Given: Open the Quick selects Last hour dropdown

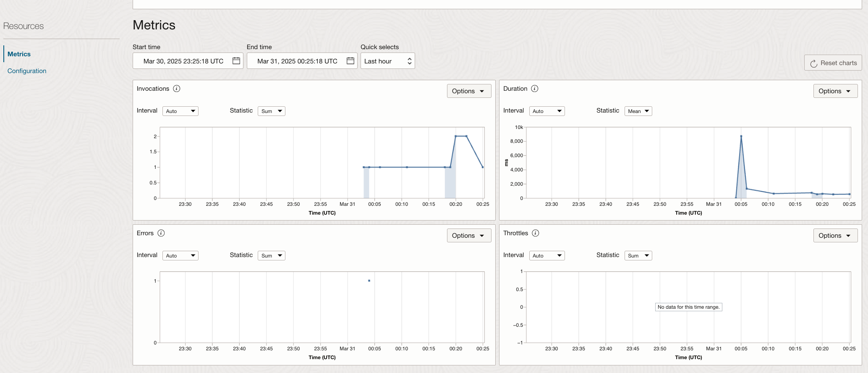Looking at the screenshot, I should click(387, 61).
